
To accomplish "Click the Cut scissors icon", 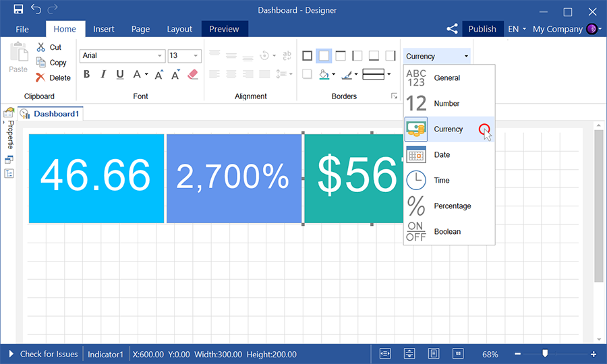I will coord(40,47).
